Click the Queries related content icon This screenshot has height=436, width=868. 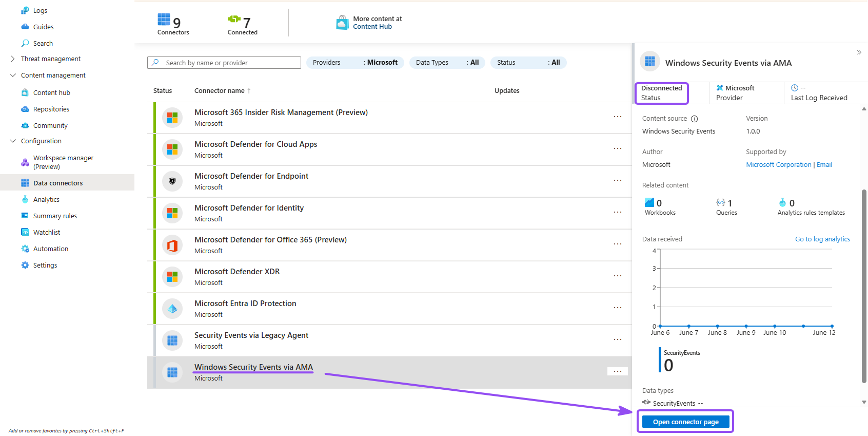coord(721,202)
